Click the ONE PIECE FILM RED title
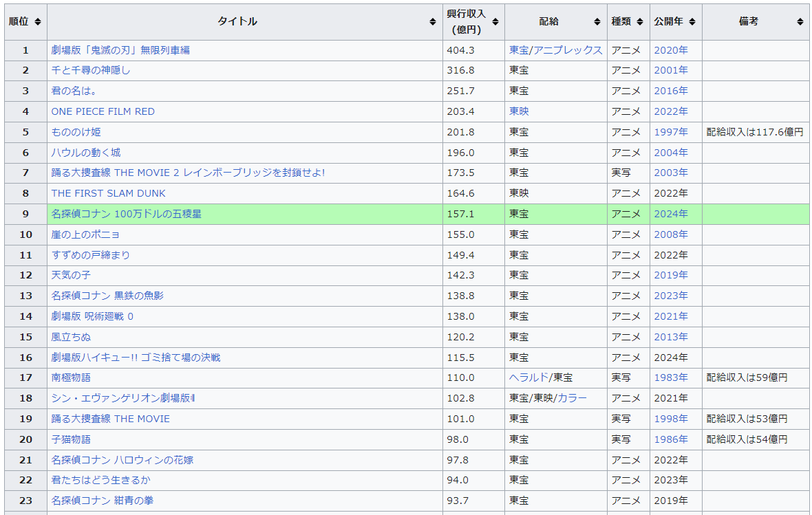812x515 pixels. (x=103, y=111)
